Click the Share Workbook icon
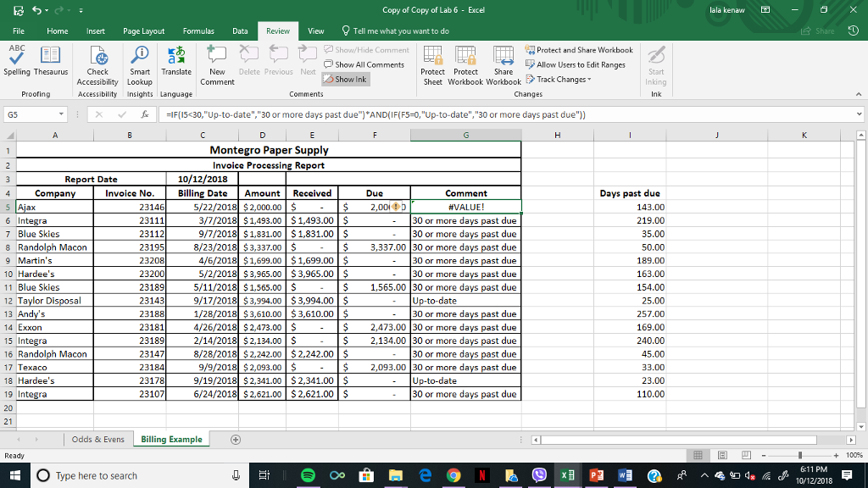Screen dimensions: 868x488 pyautogui.click(x=503, y=63)
